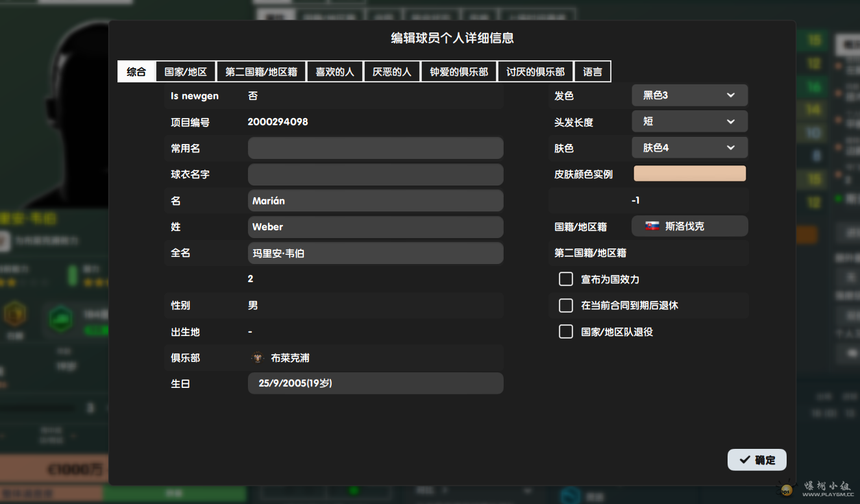
Task: Click the value 2 below 全名
Action: coord(251,279)
